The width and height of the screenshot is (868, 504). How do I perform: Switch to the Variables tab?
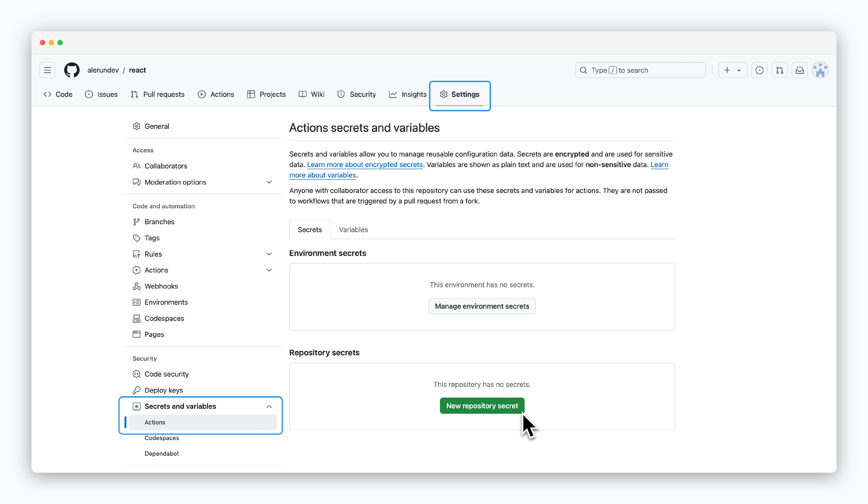pyautogui.click(x=353, y=230)
